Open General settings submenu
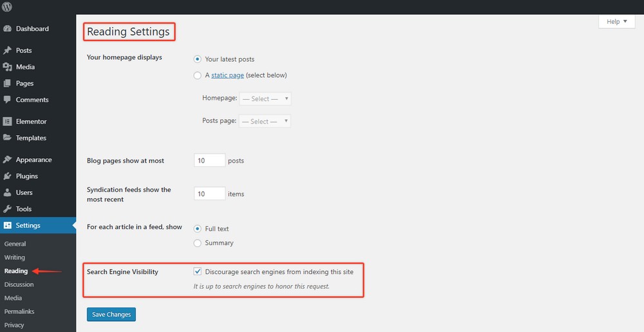The height and width of the screenshot is (332, 644). (15, 244)
